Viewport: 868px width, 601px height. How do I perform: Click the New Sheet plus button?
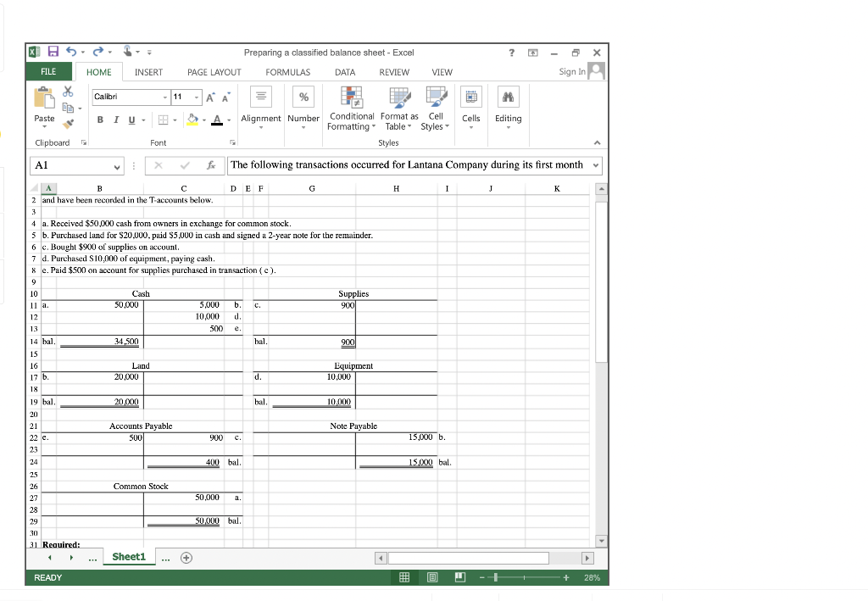point(186,557)
